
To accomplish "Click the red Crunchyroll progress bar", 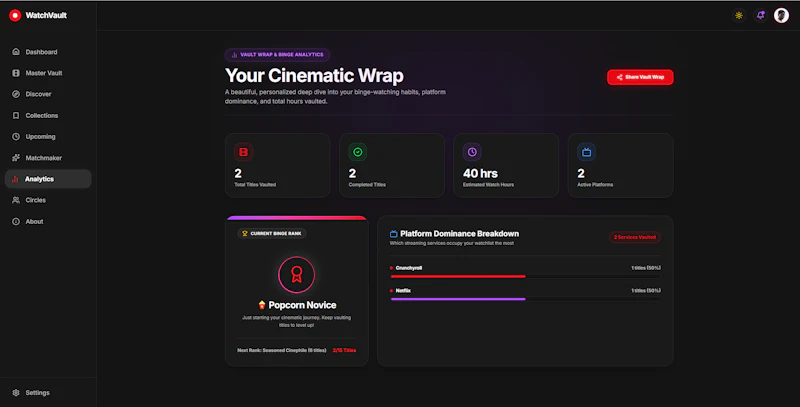I will (x=458, y=276).
